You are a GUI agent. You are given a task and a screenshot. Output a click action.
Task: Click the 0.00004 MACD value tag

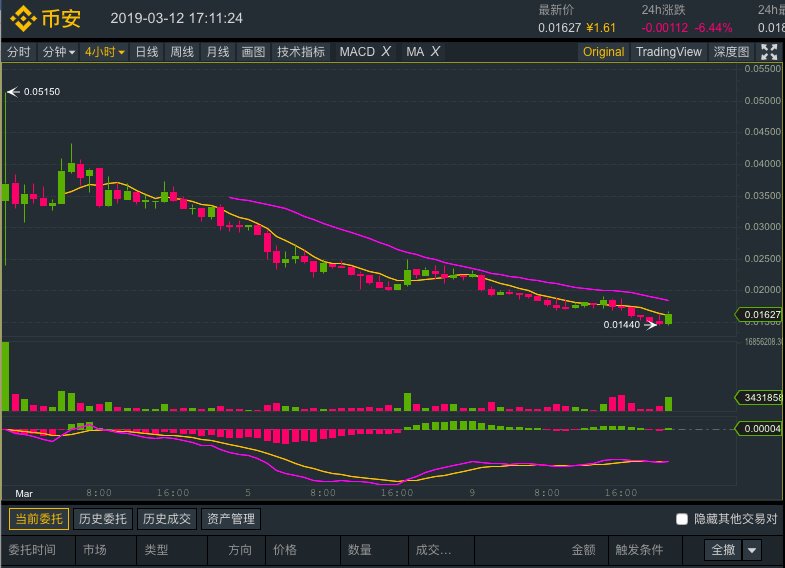coord(759,428)
